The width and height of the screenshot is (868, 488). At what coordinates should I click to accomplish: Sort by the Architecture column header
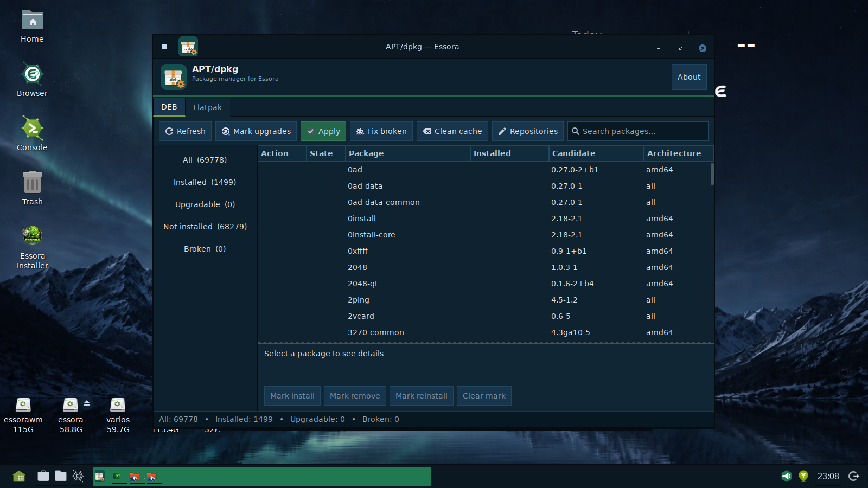click(x=678, y=153)
